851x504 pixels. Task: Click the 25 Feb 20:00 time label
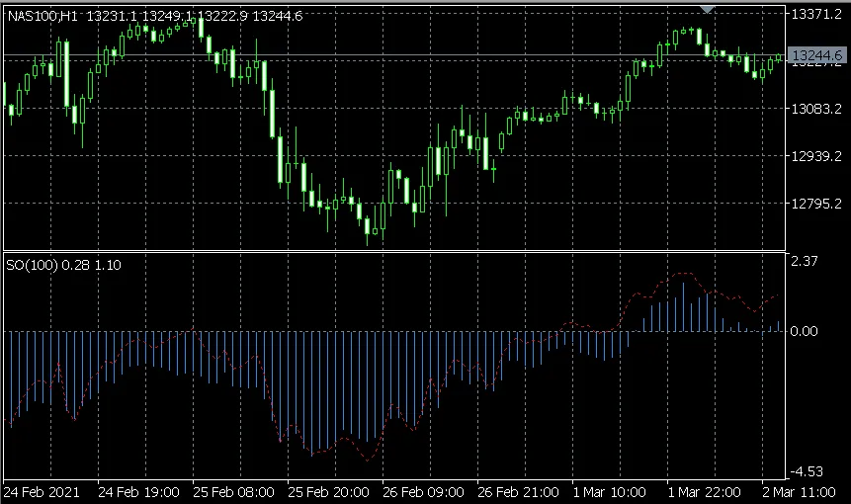click(328, 492)
